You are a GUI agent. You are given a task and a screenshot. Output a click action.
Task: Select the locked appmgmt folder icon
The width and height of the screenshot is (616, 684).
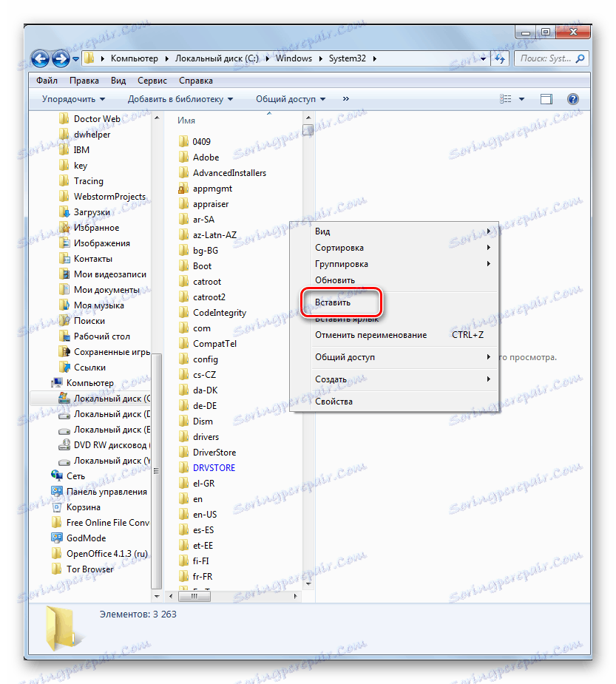[x=183, y=189]
